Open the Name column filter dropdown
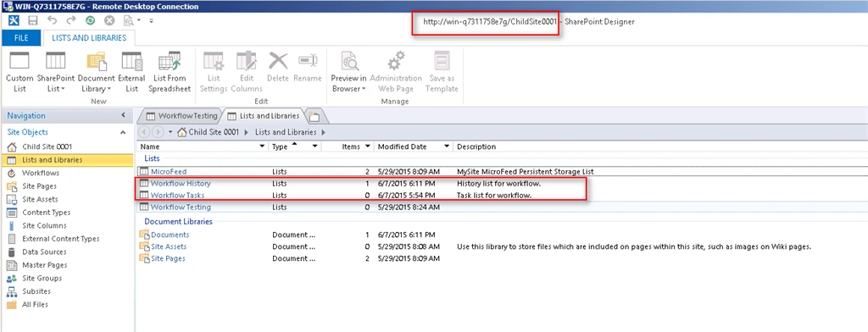This screenshot has width=868, height=332. 263,147
